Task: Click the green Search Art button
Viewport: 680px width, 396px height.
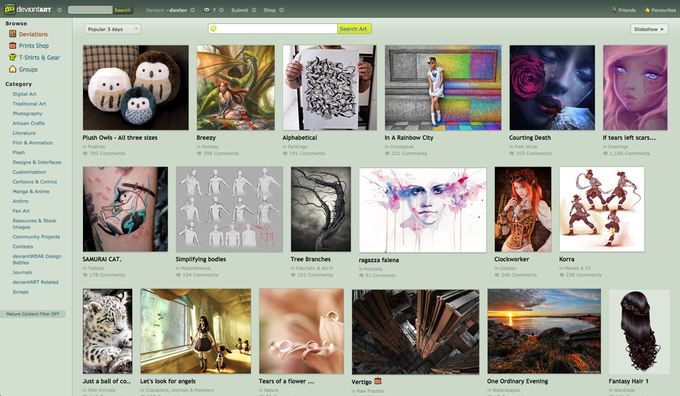Action: 354,29
